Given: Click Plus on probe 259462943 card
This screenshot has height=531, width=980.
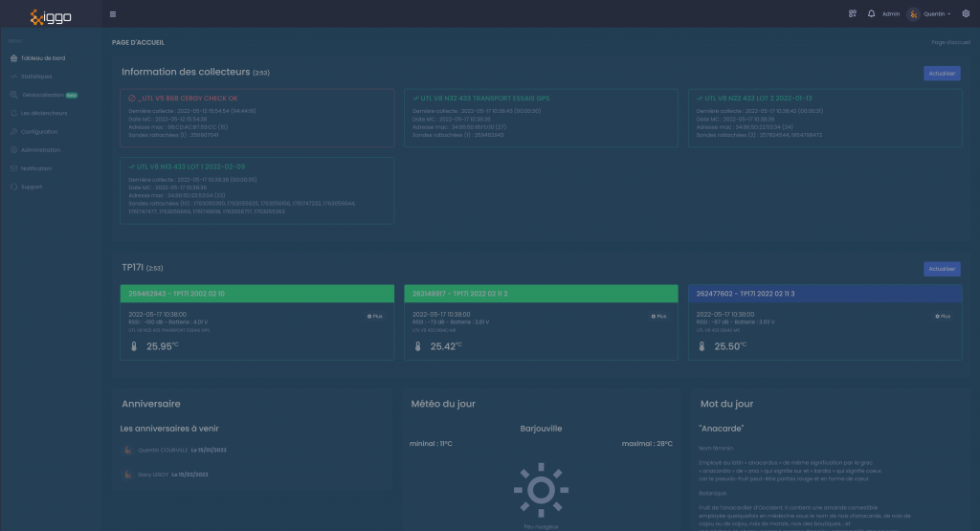Looking at the screenshot, I should point(375,316).
